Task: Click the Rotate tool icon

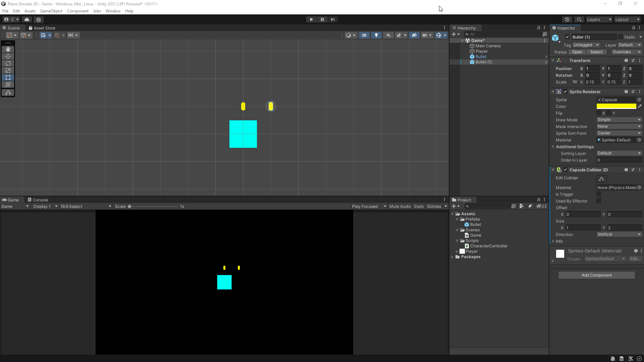Action: (x=8, y=63)
